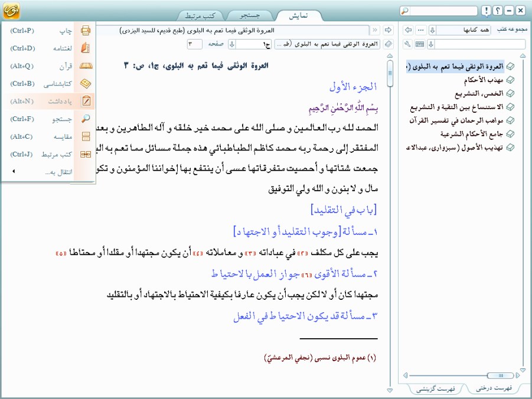Click the بسم الله الرحمن الرحيم line
532x399 pixels.
(344, 108)
